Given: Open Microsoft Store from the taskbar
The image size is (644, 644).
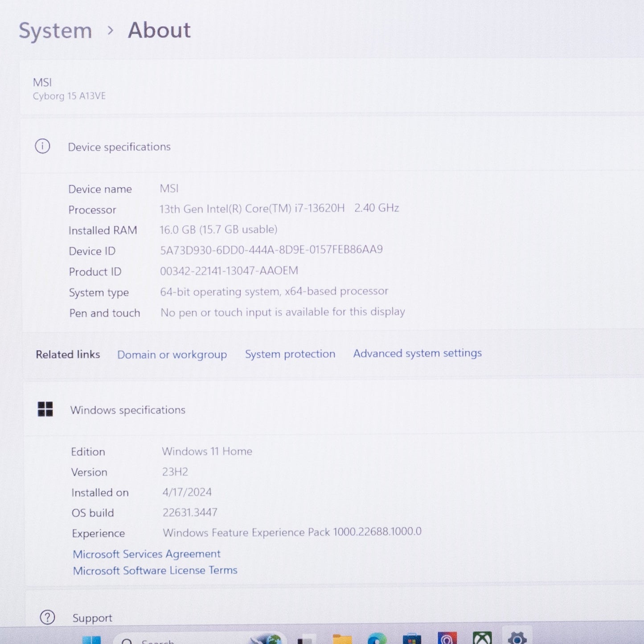Looking at the screenshot, I should (x=412, y=640).
